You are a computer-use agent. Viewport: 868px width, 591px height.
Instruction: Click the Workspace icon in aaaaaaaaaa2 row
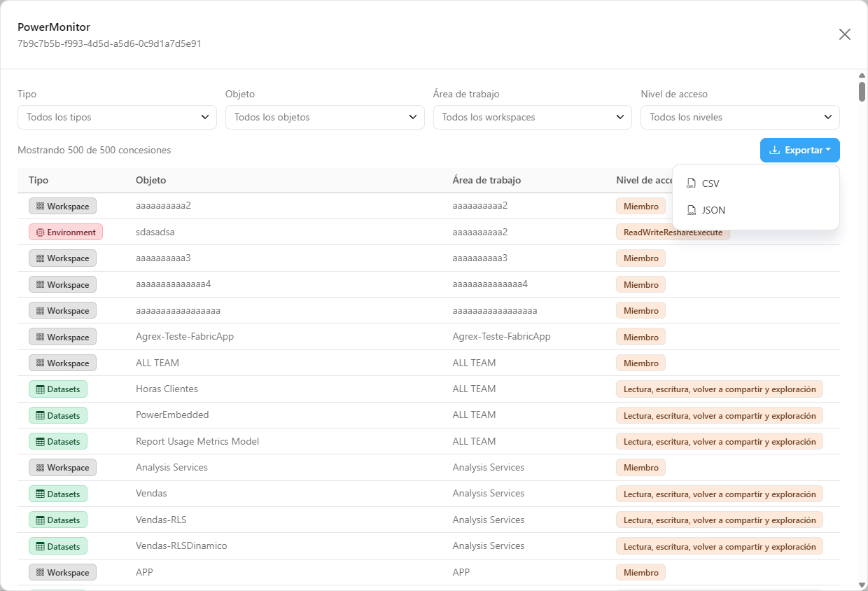[40, 207]
